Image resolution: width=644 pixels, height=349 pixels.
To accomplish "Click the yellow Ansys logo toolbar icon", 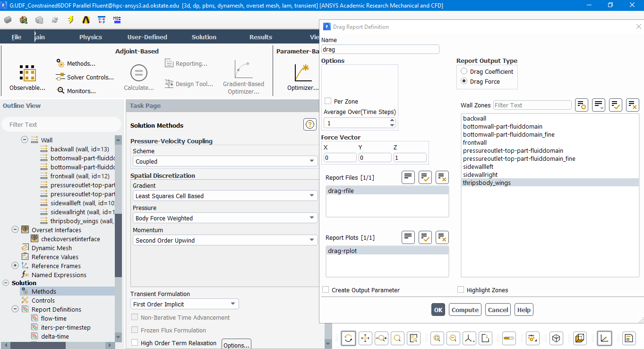I will point(86,20).
